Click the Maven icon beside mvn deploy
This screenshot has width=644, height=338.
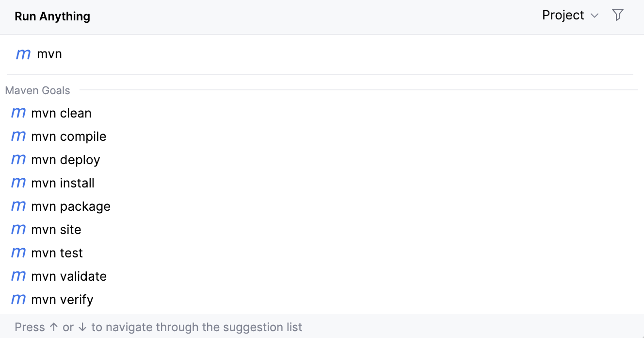point(18,159)
